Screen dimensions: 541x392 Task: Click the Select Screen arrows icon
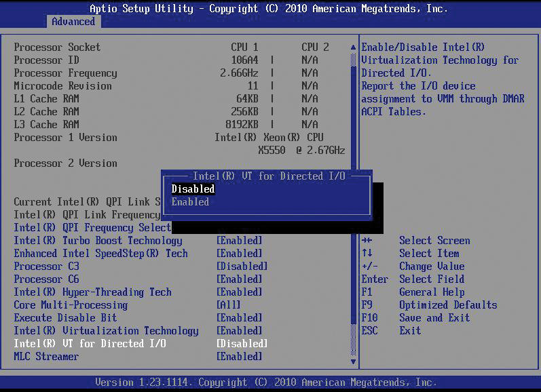coord(367,240)
